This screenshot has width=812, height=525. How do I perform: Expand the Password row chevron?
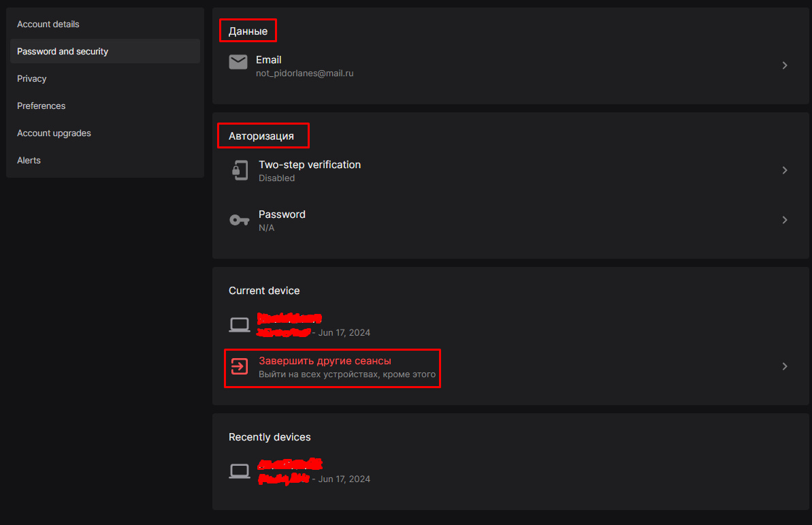(785, 220)
